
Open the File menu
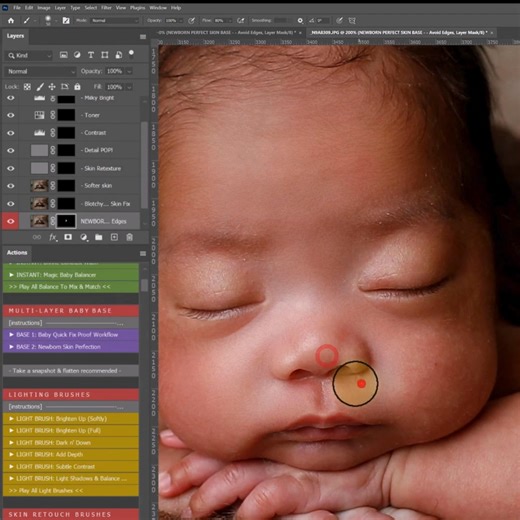[17, 7]
